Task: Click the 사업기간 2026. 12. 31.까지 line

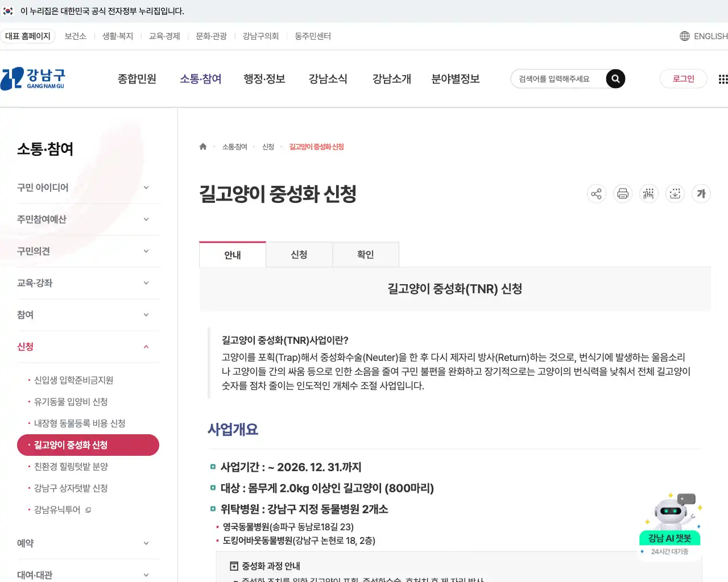Action: [291, 467]
